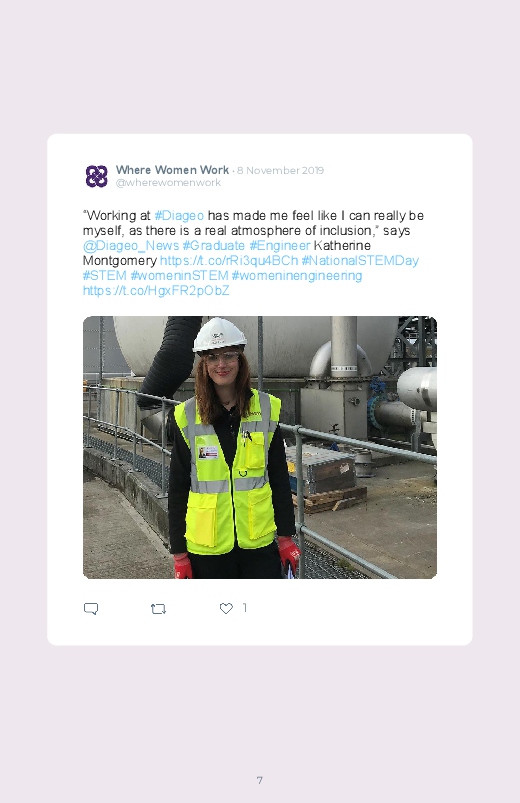The width and height of the screenshot is (520, 803).
Task: Open the #Diageo hashtag
Action: (179, 216)
